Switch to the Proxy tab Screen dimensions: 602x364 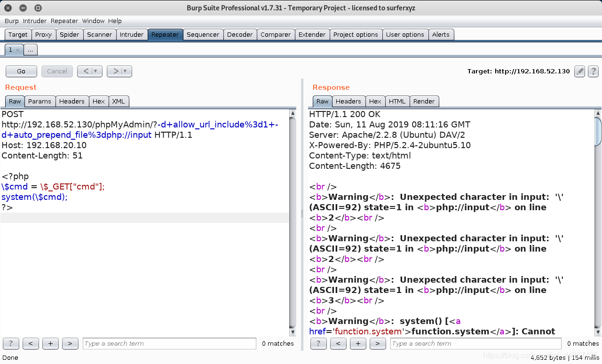(x=43, y=35)
